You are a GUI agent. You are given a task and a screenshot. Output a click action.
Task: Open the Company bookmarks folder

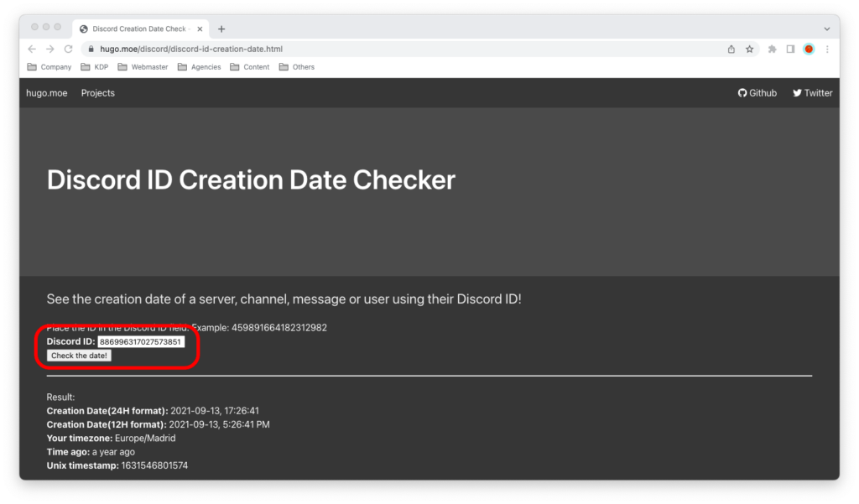(x=49, y=67)
